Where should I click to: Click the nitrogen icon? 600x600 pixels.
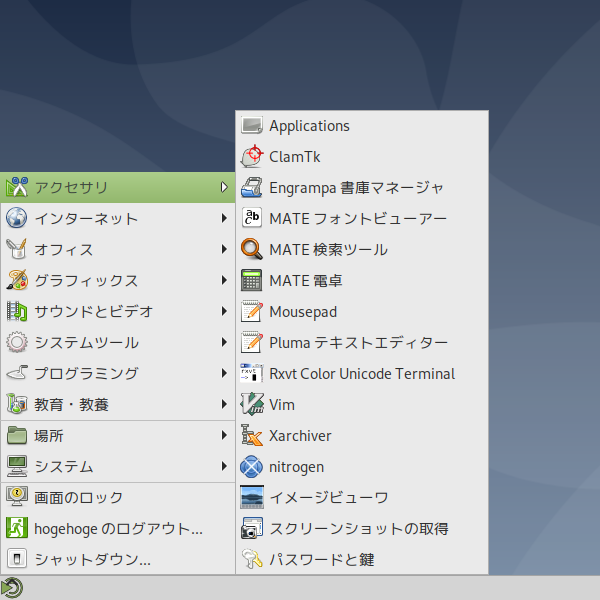251,466
